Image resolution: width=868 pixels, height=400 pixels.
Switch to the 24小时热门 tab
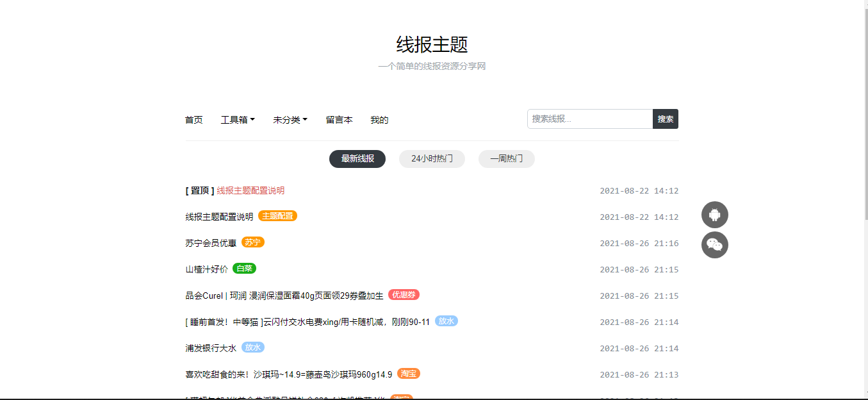[432, 158]
